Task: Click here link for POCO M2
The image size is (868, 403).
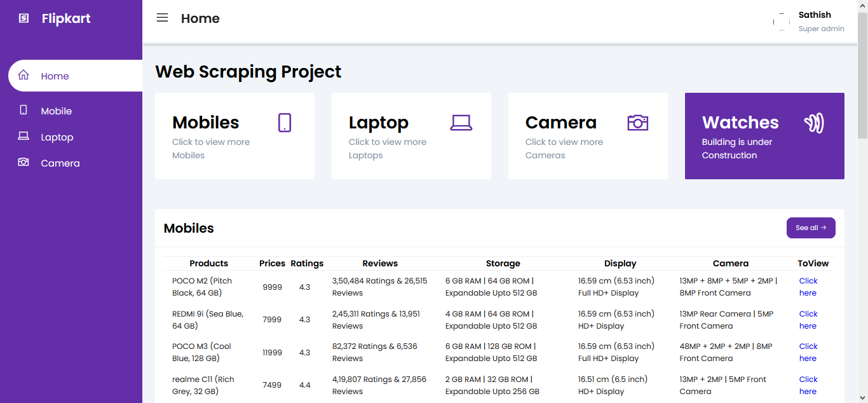Action: (808, 287)
